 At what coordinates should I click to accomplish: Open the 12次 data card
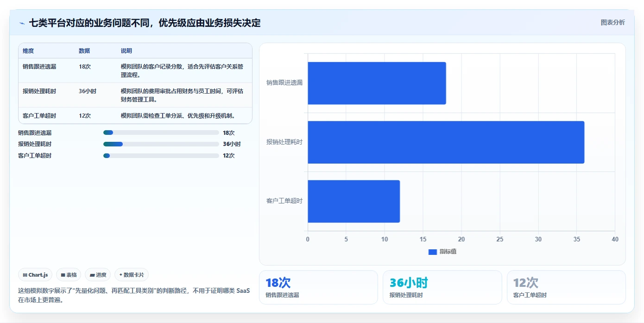tap(566, 287)
